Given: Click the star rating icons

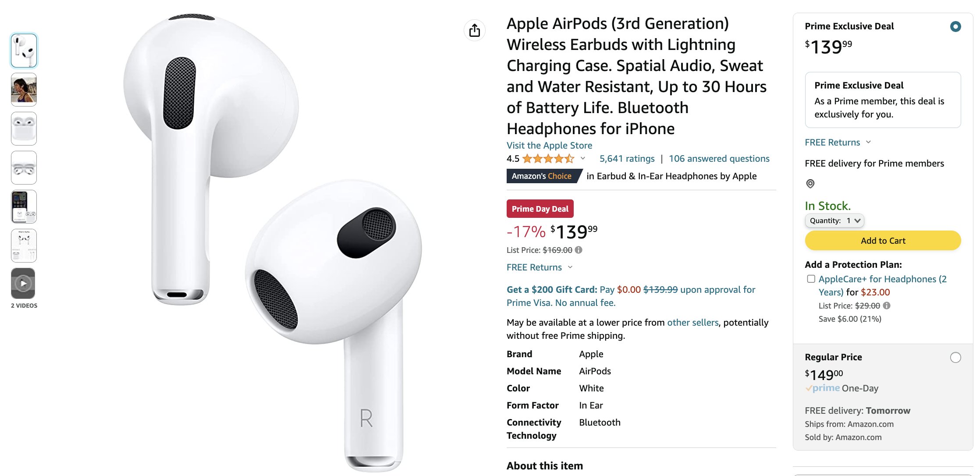Looking at the screenshot, I should tap(548, 159).
